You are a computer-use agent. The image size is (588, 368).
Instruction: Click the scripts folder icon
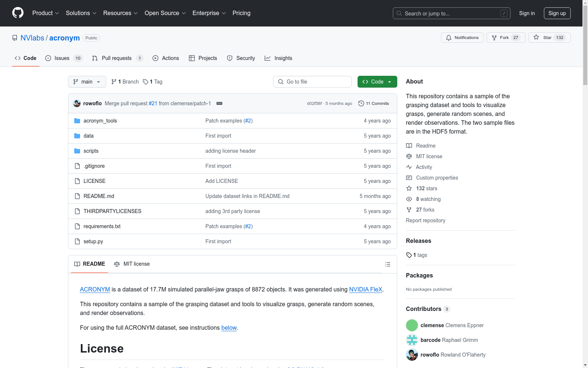tap(77, 151)
